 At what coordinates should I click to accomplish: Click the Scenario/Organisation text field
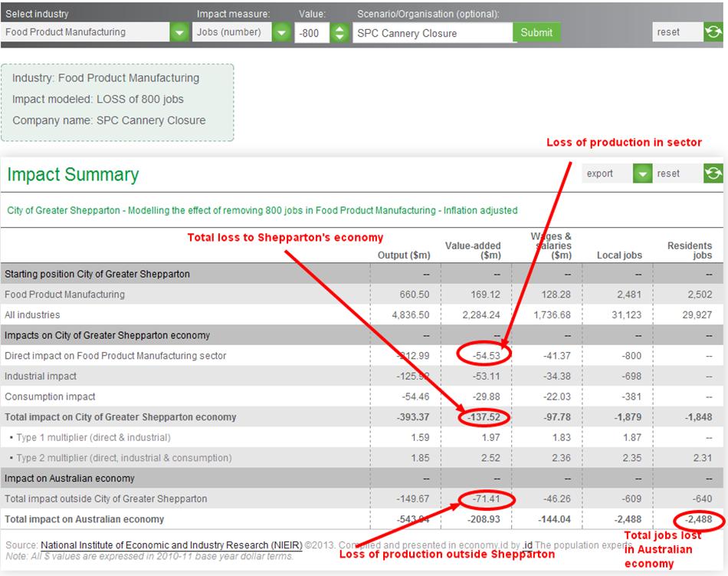(x=433, y=33)
